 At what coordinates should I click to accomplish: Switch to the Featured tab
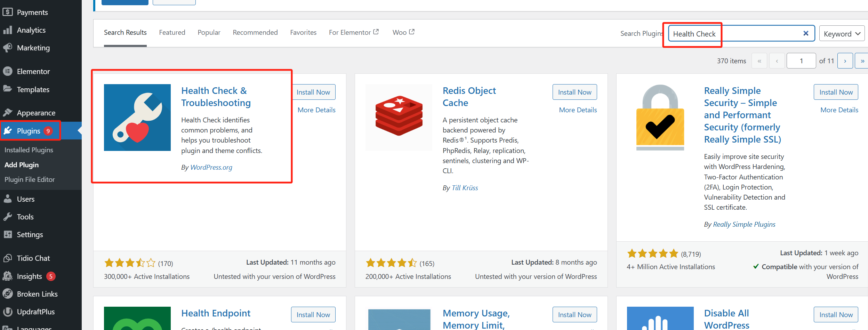172,32
